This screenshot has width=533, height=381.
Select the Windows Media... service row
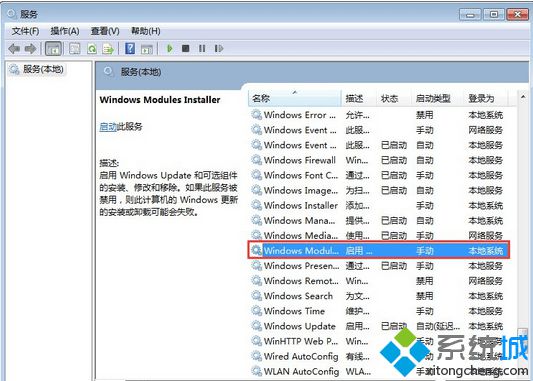(379, 236)
